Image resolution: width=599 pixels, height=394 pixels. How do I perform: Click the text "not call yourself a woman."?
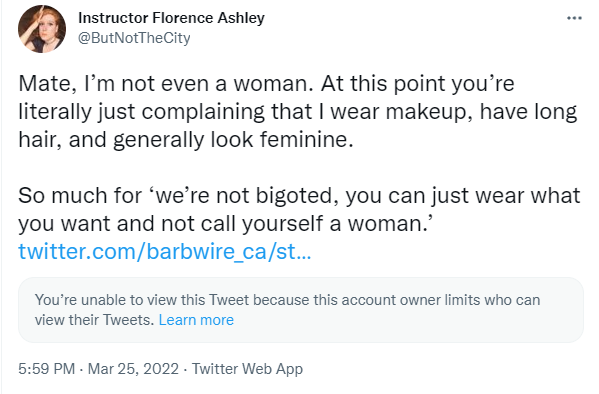(296, 223)
